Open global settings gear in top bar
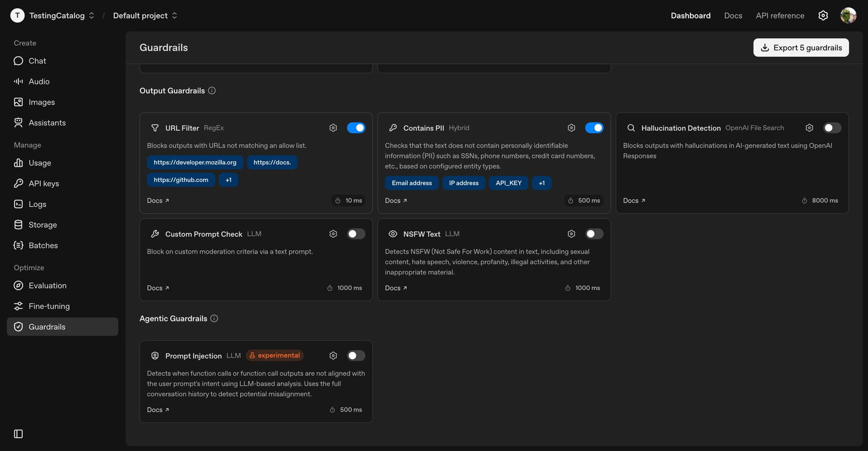The width and height of the screenshot is (868, 451). [x=823, y=16]
